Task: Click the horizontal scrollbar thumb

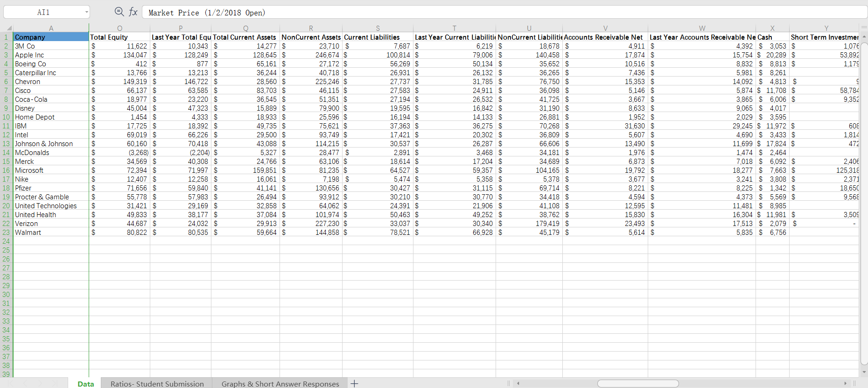Action: click(x=638, y=383)
